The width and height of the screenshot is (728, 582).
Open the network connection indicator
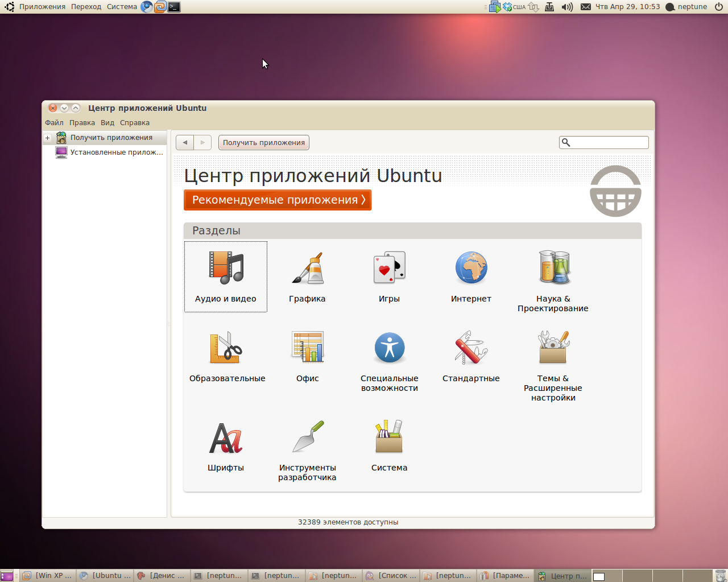point(533,7)
